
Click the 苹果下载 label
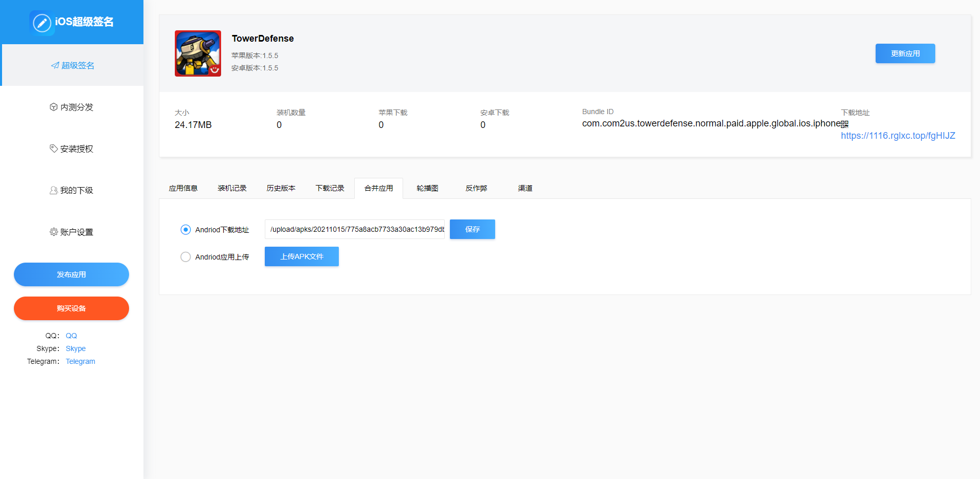393,113
